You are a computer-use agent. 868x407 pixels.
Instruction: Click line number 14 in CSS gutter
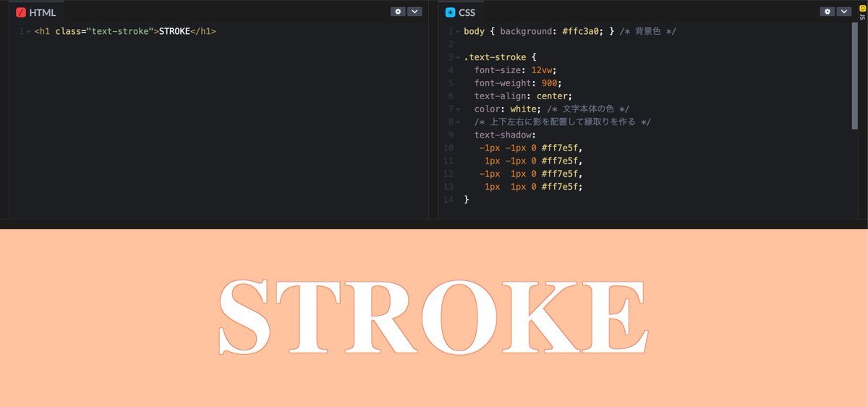tap(448, 200)
